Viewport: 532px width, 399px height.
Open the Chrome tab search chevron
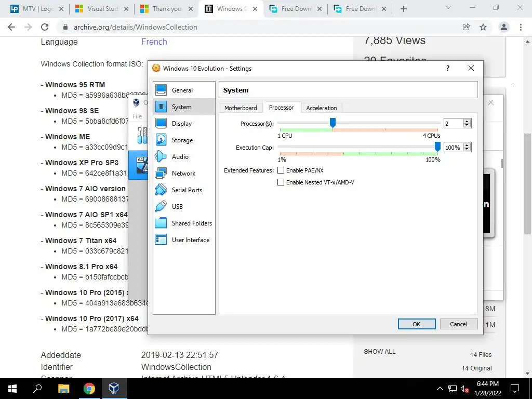pyautogui.click(x=448, y=7)
